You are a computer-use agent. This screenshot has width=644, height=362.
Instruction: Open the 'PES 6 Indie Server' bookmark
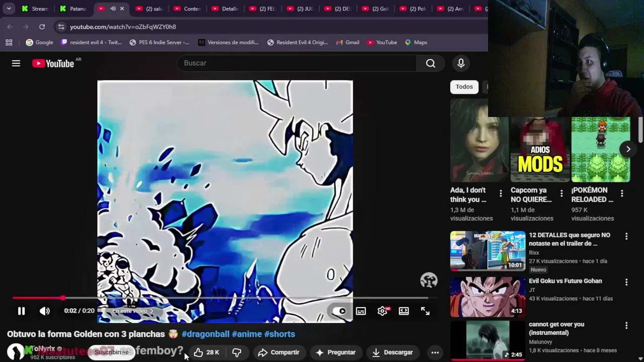tap(159, 43)
